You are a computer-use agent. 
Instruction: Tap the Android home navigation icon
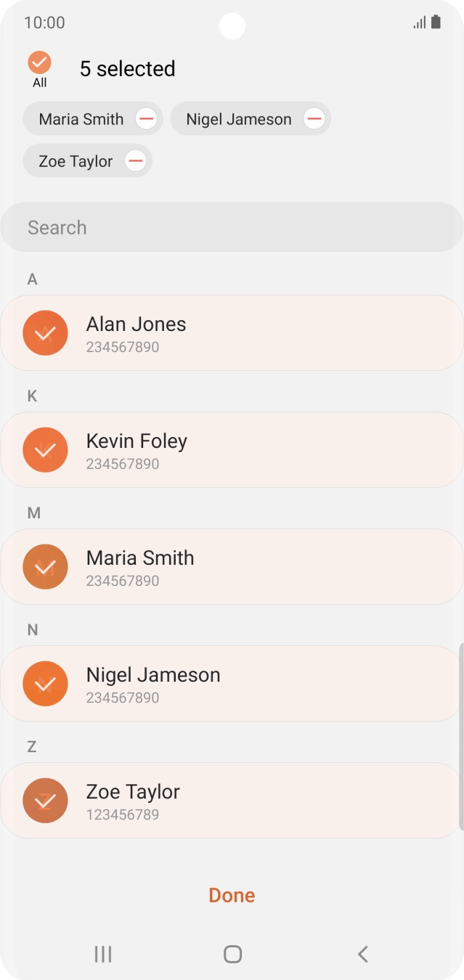232,954
